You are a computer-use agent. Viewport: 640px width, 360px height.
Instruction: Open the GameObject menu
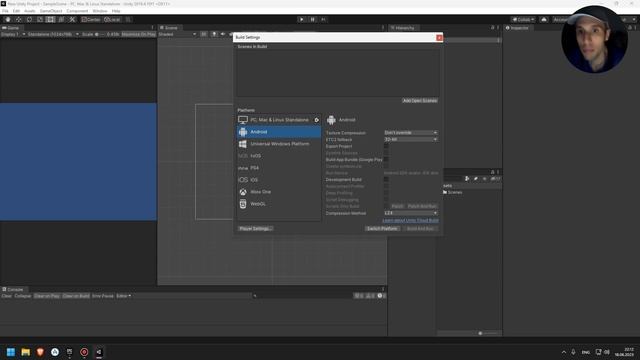coord(51,11)
